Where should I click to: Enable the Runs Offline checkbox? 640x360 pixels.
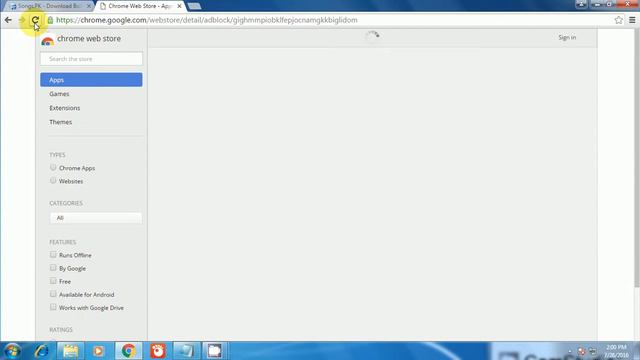(x=53, y=255)
